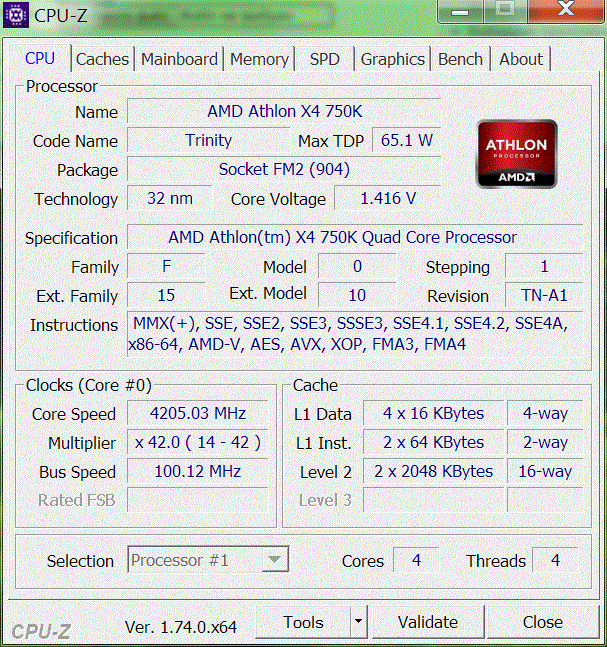Select the SPD tab
Screen dimensions: 607x647
[325, 59]
